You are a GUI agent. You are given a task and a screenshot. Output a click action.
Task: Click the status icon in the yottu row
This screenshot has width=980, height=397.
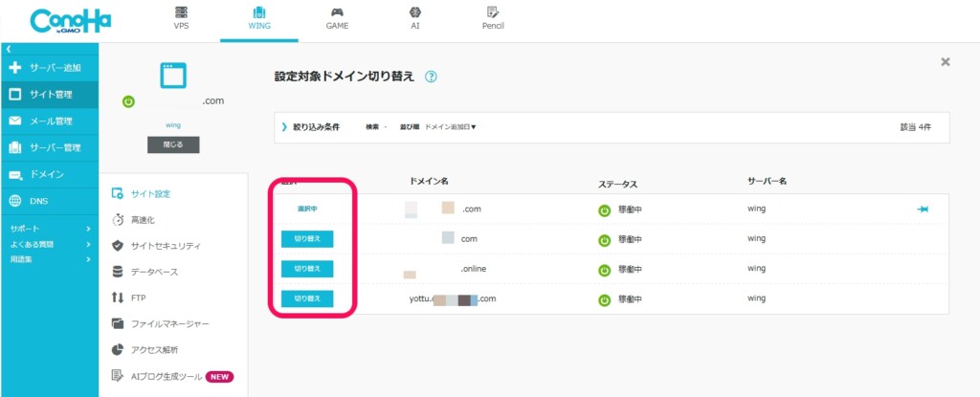605,300
